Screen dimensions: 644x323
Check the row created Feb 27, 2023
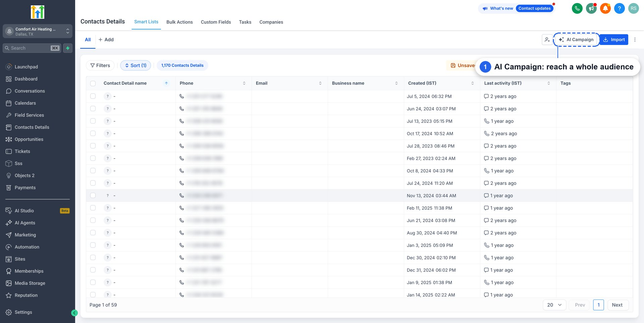[93, 158]
